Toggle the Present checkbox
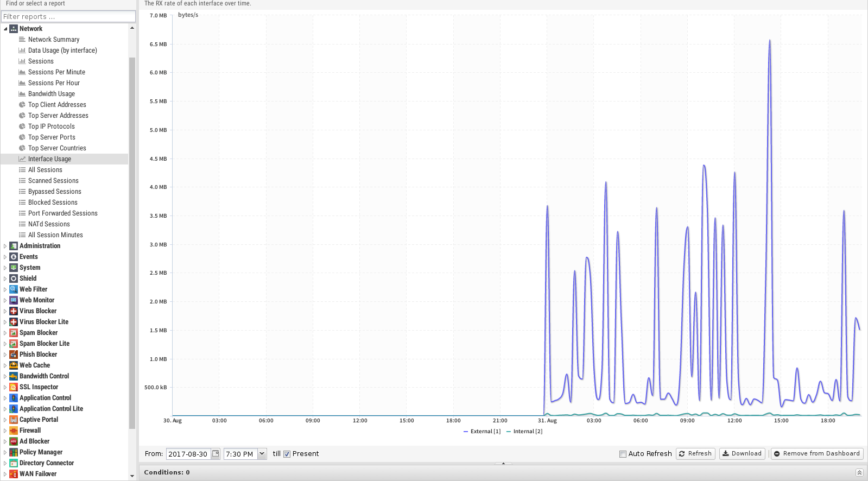 [x=287, y=454]
